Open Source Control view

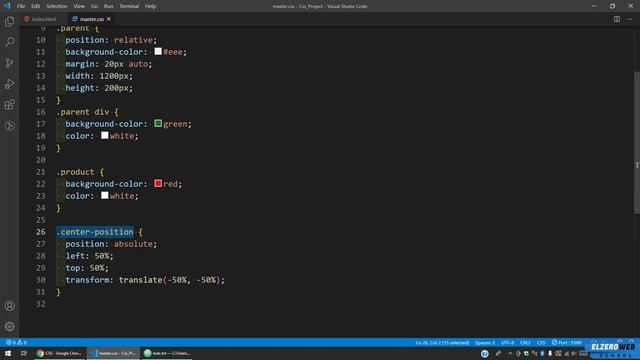9,63
